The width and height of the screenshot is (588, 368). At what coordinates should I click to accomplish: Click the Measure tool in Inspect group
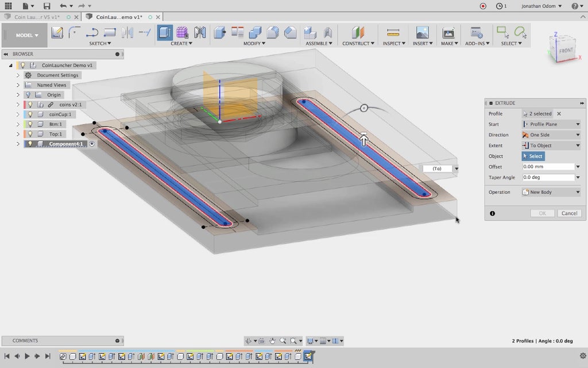(x=393, y=33)
